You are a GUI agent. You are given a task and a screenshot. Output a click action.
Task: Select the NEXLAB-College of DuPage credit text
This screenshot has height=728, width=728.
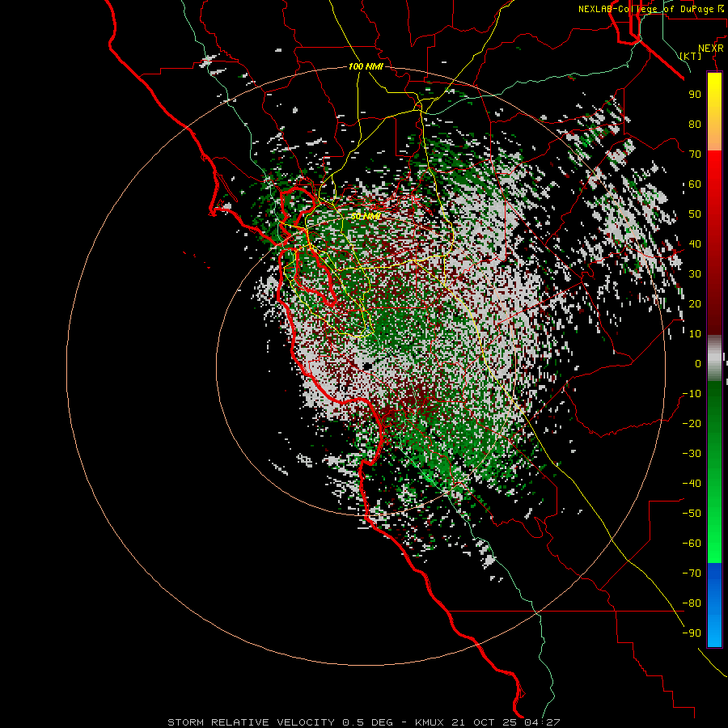(650, 9)
